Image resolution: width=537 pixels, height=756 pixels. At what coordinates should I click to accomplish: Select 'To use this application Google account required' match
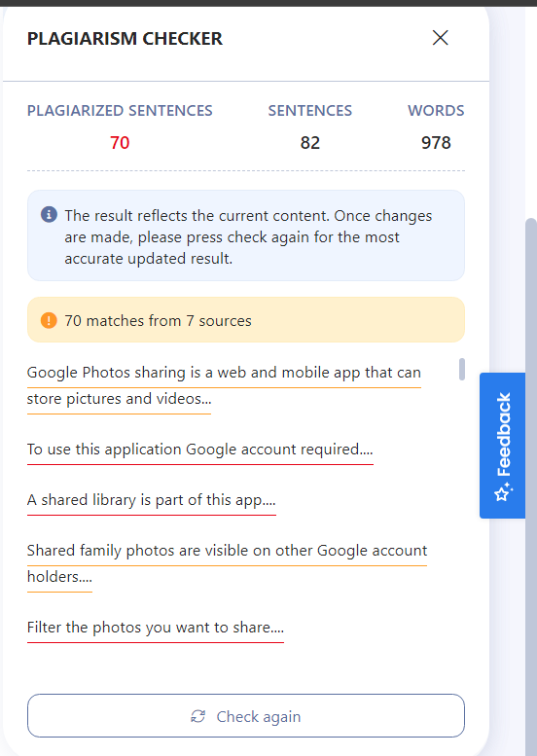[x=200, y=450]
